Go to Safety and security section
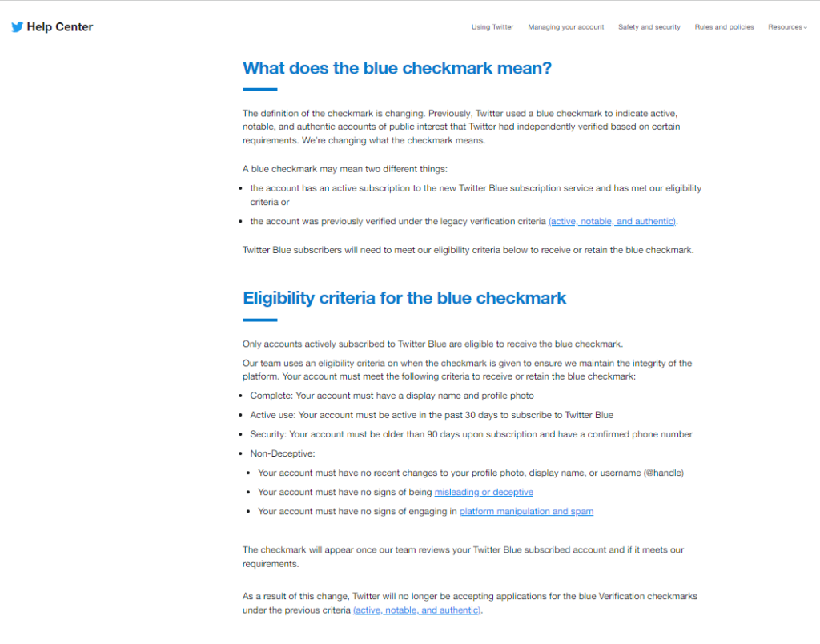This screenshot has width=820, height=644. (649, 27)
